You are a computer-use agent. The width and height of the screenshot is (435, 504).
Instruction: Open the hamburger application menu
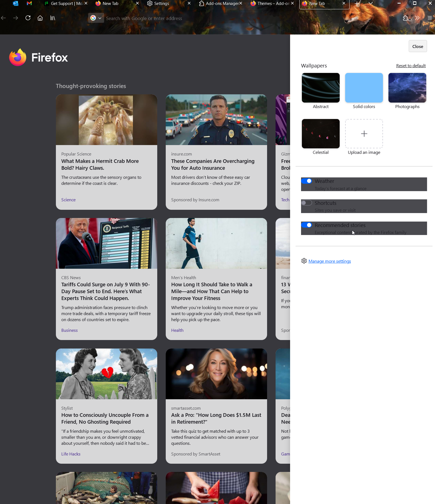pyautogui.click(x=430, y=18)
